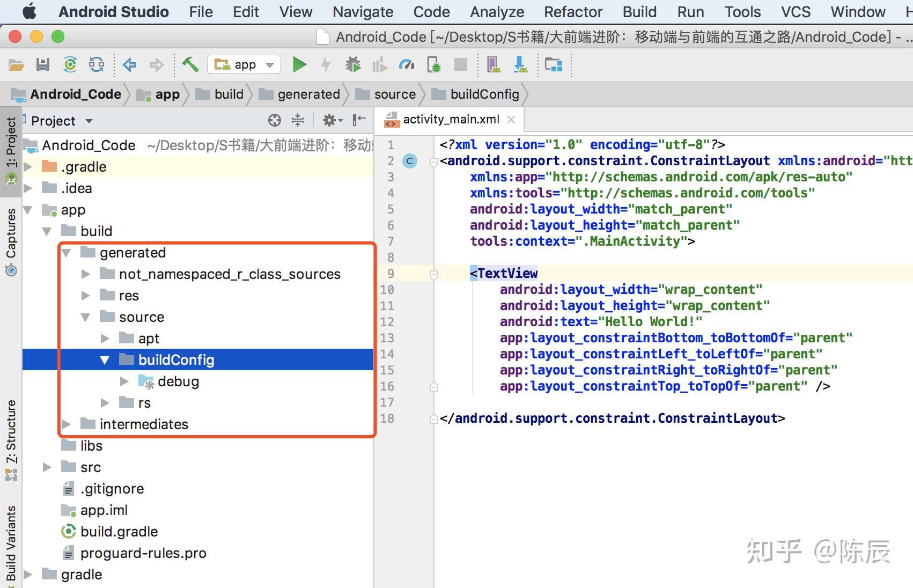The image size is (913, 588).
Task: Run the app with green play button
Action: (299, 65)
